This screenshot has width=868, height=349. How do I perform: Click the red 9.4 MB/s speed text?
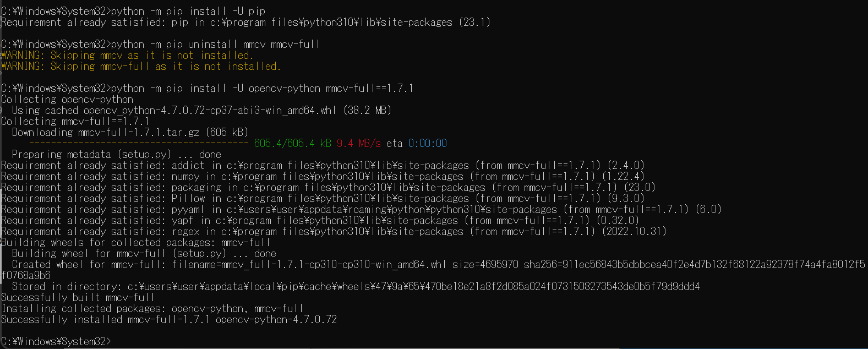[x=359, y=143]
